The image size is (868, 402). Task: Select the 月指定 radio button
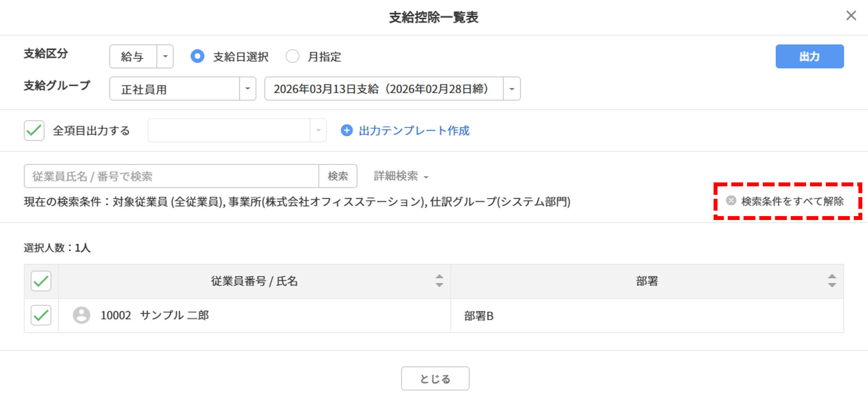click(x=292, y=56)
